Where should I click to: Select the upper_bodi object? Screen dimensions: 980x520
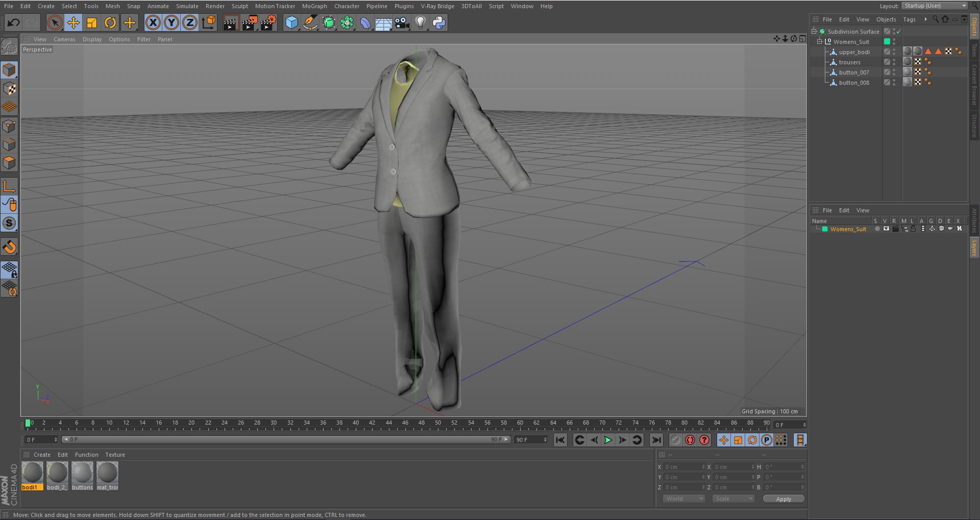(854, 52)
